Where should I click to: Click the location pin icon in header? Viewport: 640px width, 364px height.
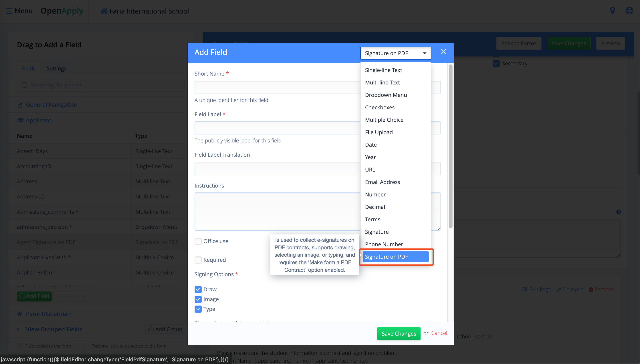pos(612,11)
